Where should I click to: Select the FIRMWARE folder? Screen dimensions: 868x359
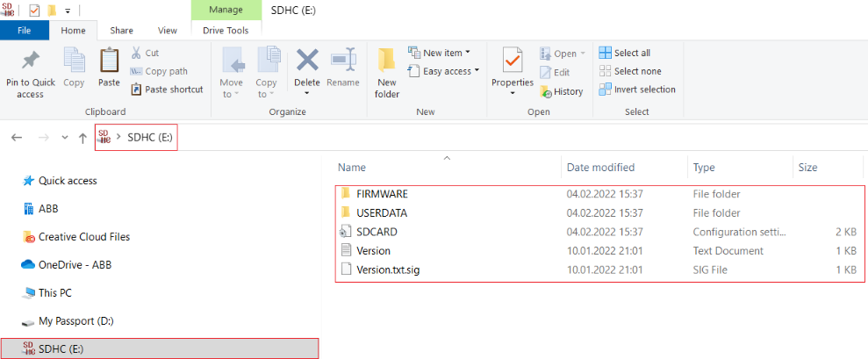tap(382, 194)
